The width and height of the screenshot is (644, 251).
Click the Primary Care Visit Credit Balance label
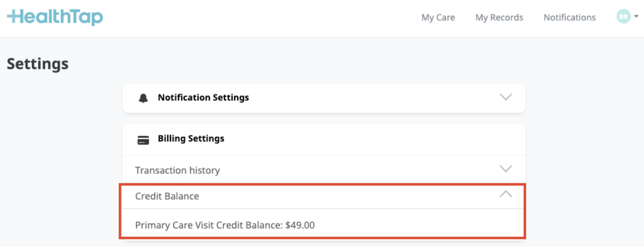pyautogui.click(x=209, y=225)
